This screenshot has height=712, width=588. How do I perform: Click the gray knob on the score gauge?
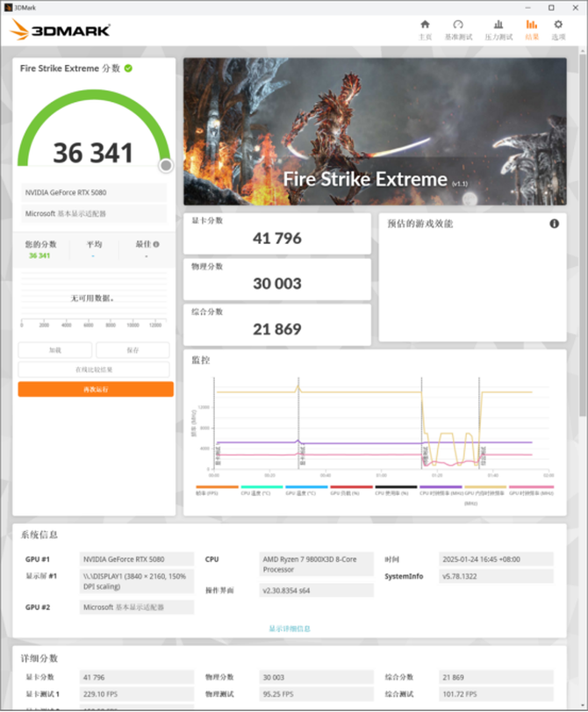point(166,166)
